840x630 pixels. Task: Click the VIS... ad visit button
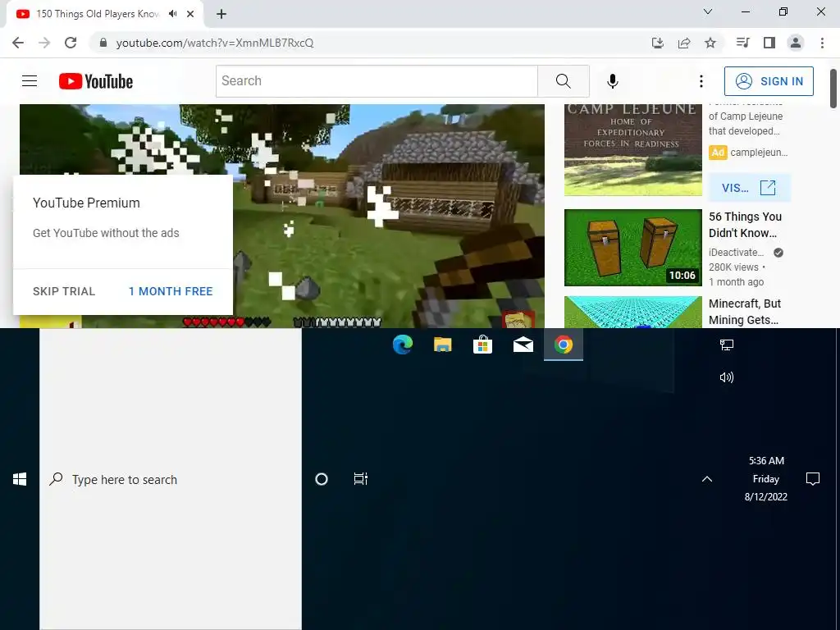click(x=749, y=188)
